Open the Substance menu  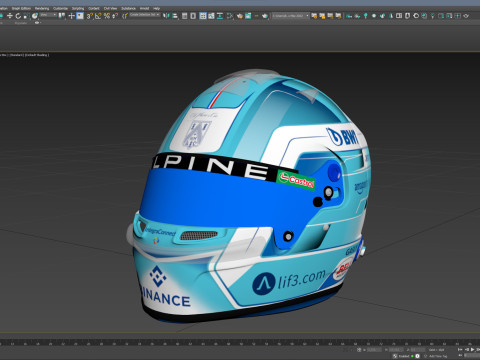tap(128, 8)
